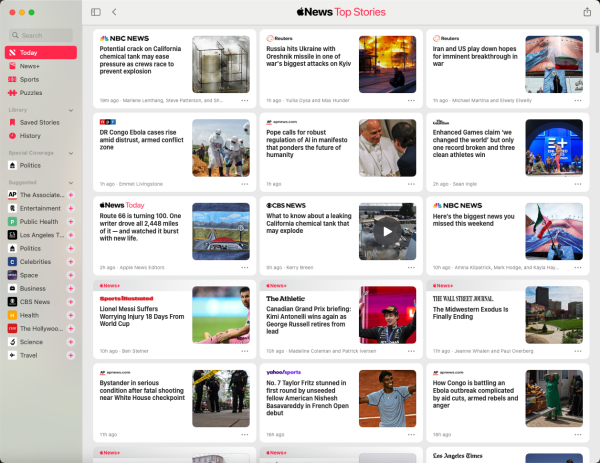
Task: Follow Los Angeles Times with plus button
Action: (x=71, y=235)
